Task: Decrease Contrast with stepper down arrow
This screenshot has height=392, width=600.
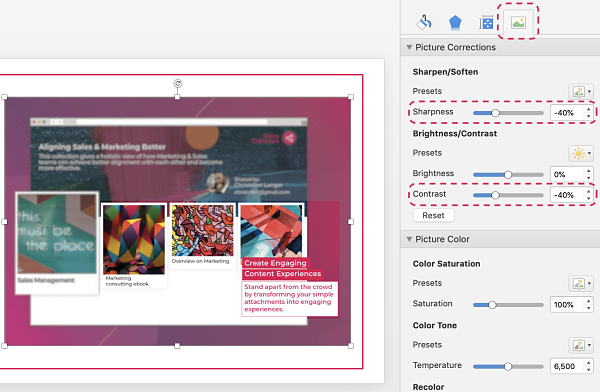Action: pos(589,199)
